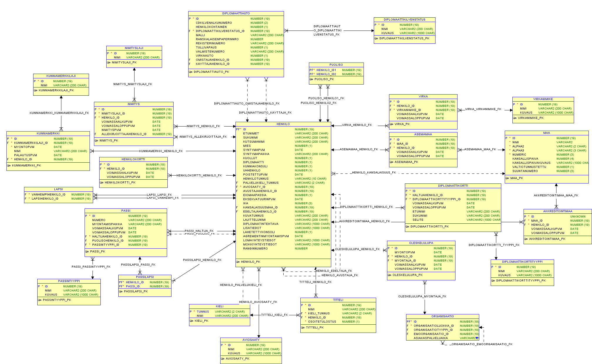Image resolution: width=592 pixels, height=364 pixels.
Task: Click the PASSI_PASSINTYYPPI_FK relationship label
Action: coord(91,267)
